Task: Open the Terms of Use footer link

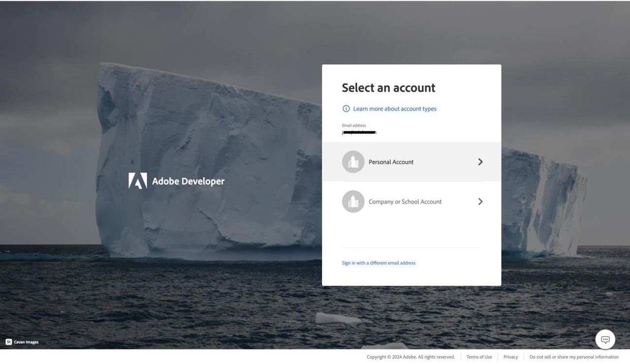Action: click(x=479, y=357)
